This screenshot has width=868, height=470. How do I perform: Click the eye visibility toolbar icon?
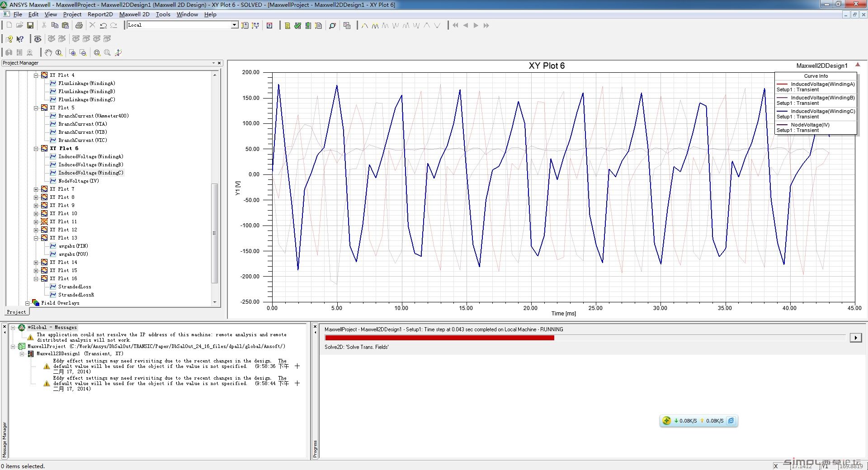(x=38, y=39)
